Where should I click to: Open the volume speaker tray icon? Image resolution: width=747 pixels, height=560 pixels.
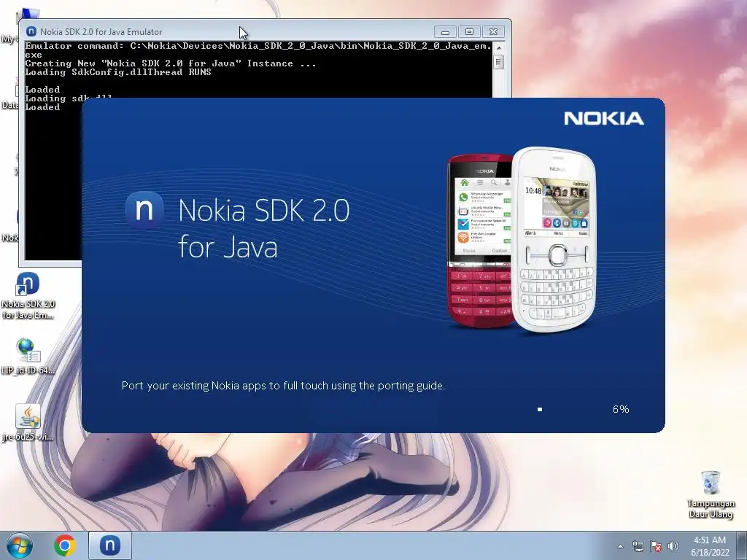pos(673,546)
